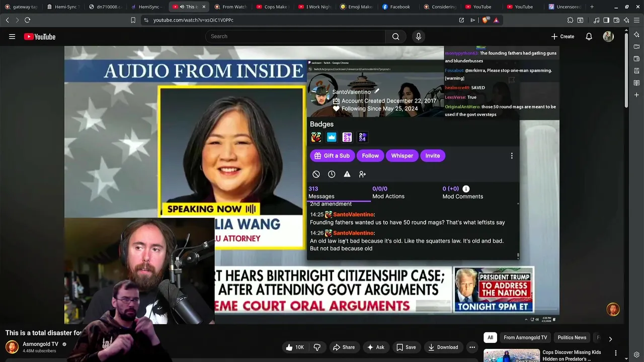The height and width of the screenshot is (362, 644).
Task: Open more actions three-dot menu under video
Action: pyautogui.click(x=472, y=347)
